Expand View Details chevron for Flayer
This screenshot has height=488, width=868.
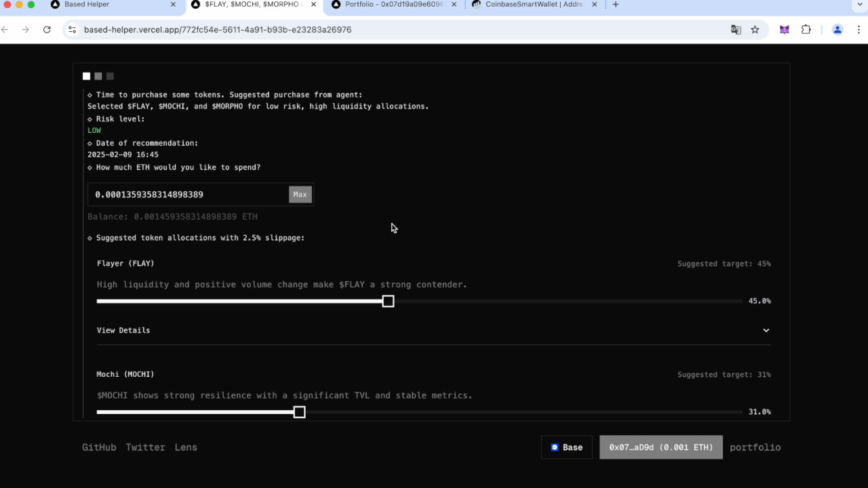pyautogui.click(x=766, y=331)
